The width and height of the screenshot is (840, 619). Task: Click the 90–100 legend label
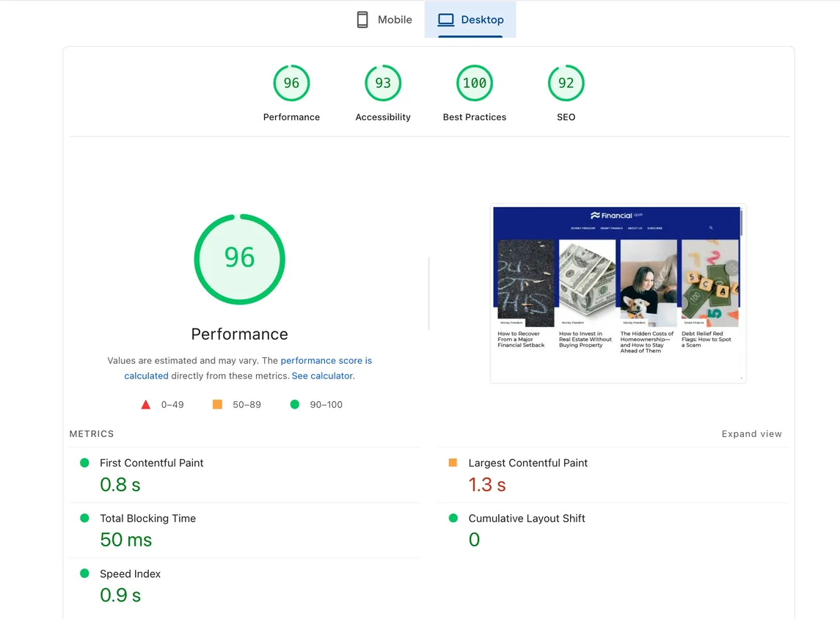pyautogui.click(x=326, y=405)
